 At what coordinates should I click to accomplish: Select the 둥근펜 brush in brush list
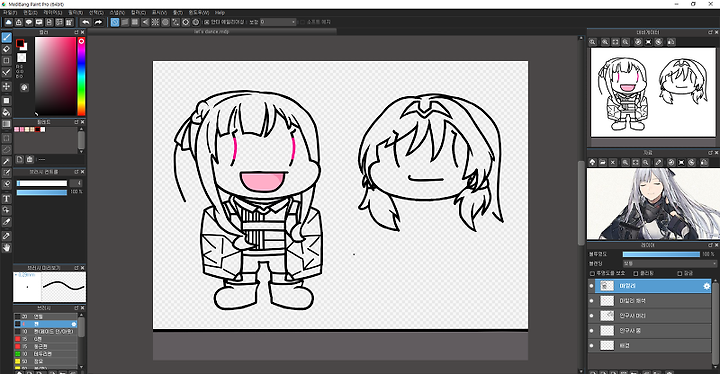point(46,346)
